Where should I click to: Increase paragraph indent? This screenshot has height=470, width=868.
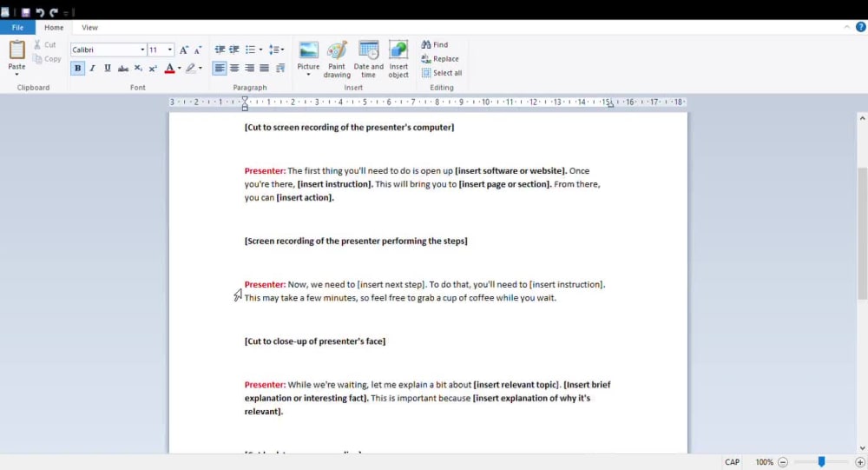click(x=234, y=50)
